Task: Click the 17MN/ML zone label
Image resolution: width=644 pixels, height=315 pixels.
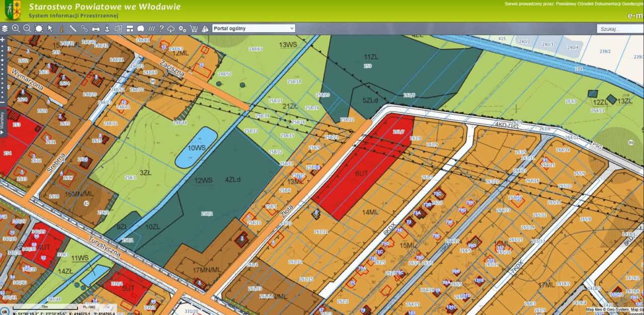Action: point(206,270)
